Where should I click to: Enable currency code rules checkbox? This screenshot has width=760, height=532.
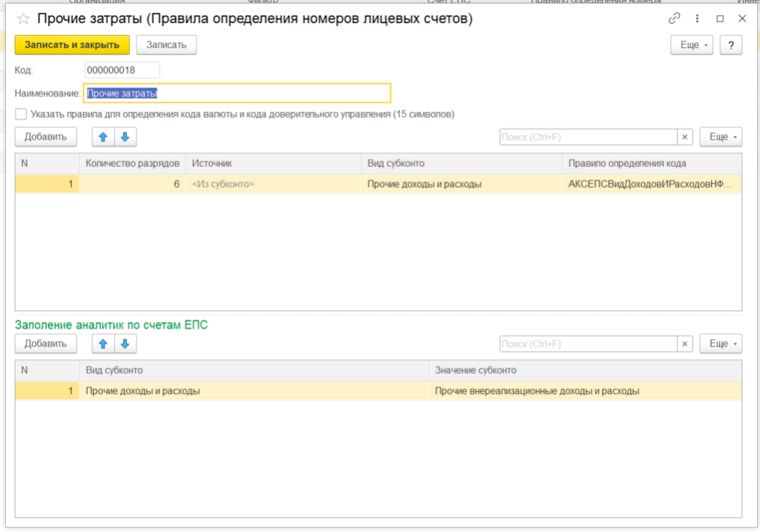tap(21, 114)
